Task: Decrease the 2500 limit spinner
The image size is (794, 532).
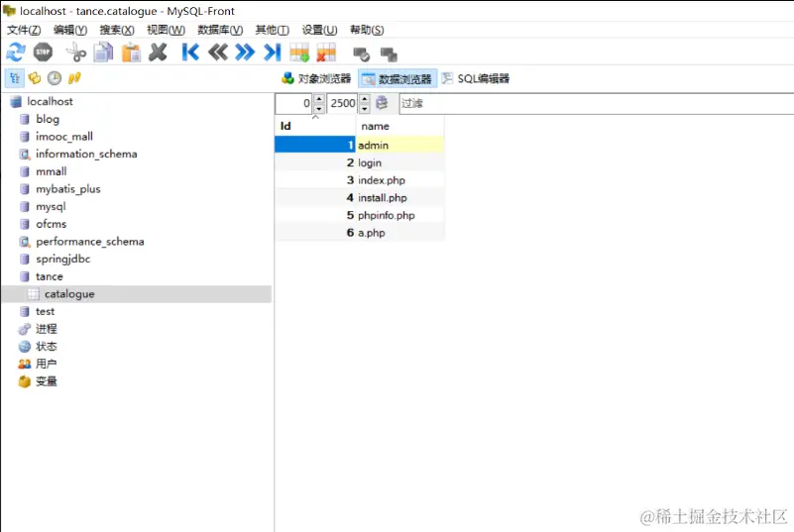Action: coord(365,108)
